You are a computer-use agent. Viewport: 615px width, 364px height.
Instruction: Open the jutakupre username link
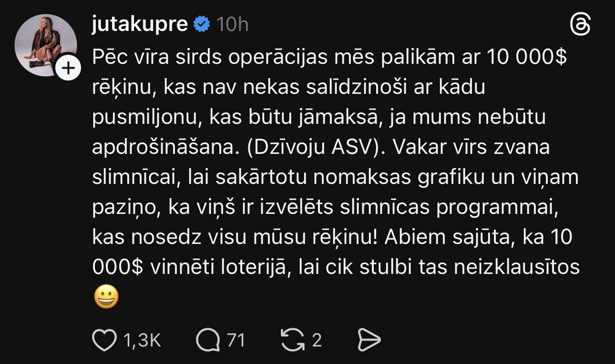tap(140, 24)
